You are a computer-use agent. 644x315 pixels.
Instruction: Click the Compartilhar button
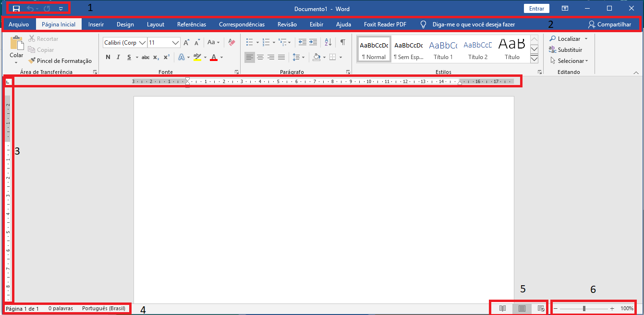[610, 24]
